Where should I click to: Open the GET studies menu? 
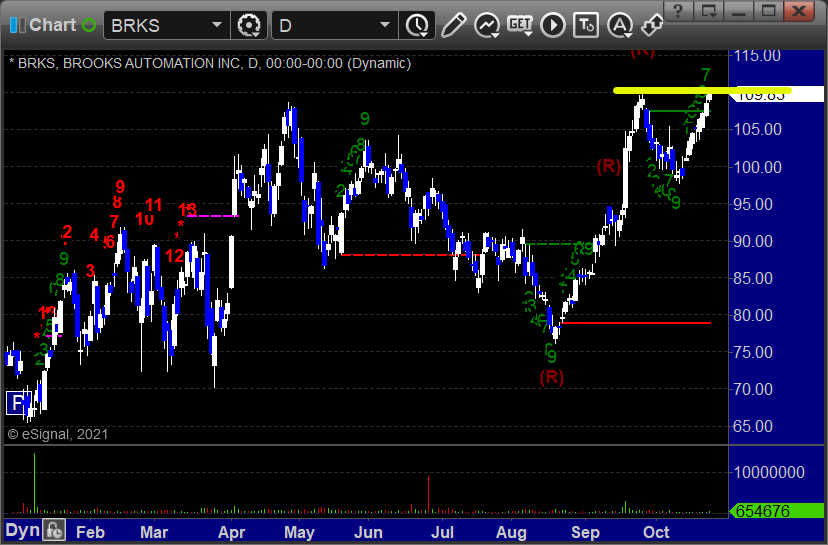pos(520,25)
